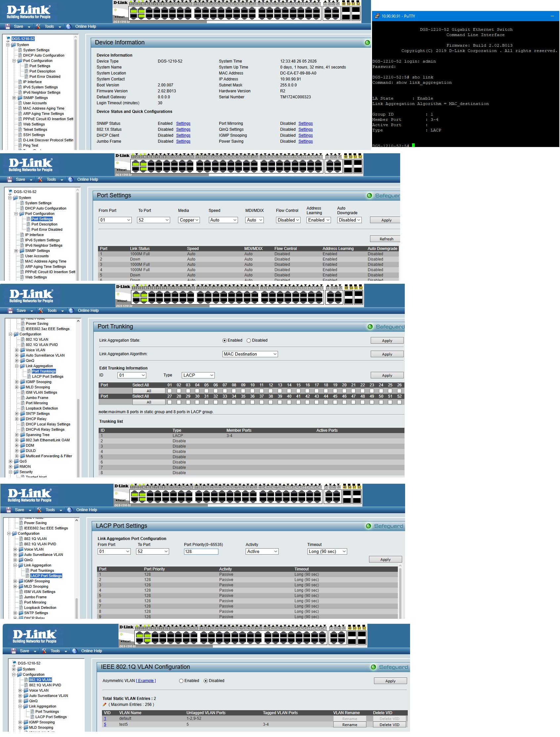Apply the Link Aggregation Algorithm setting

(x=387, y=355)
